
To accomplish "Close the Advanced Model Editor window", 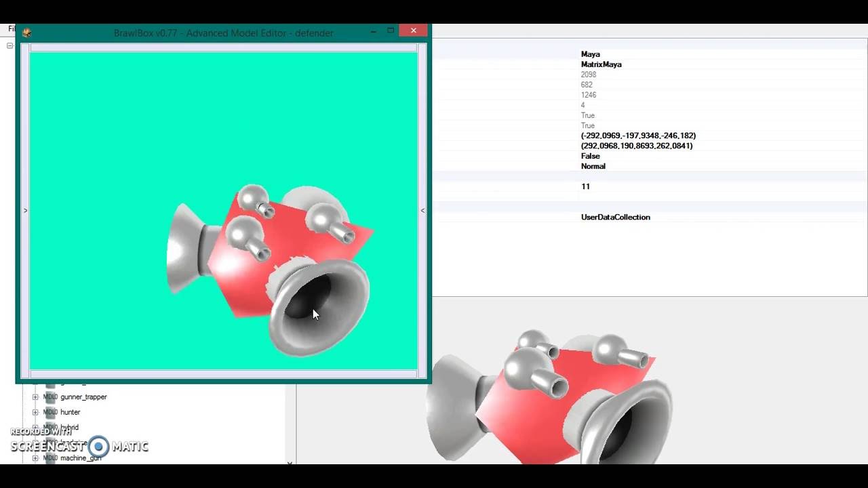I will tap(414, 30).
